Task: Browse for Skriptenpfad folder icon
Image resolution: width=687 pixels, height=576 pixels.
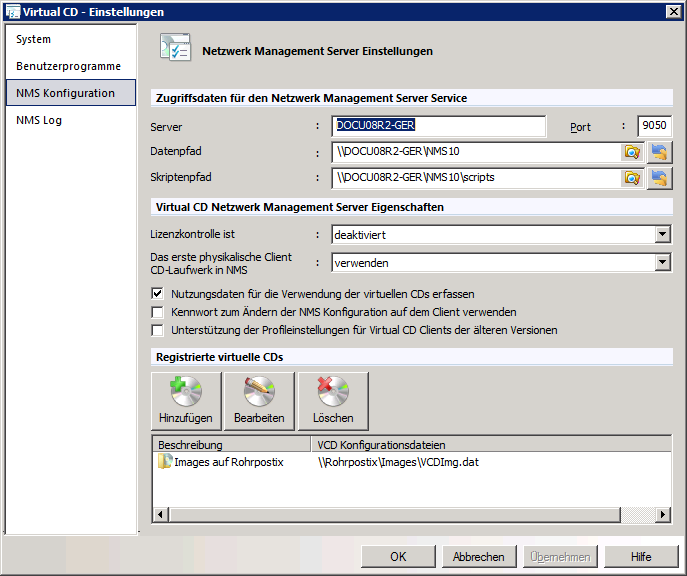Action: 632,178
